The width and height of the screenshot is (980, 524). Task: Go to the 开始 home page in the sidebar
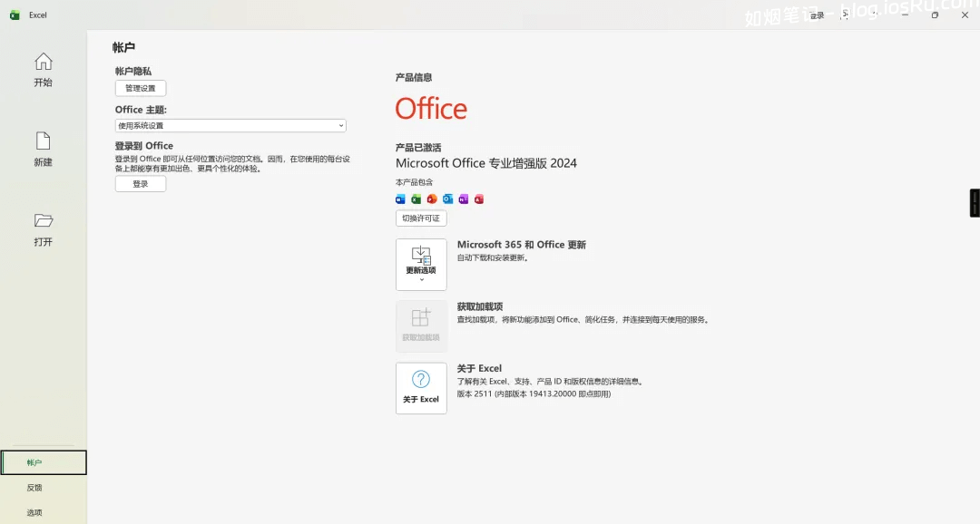(43, 70)
